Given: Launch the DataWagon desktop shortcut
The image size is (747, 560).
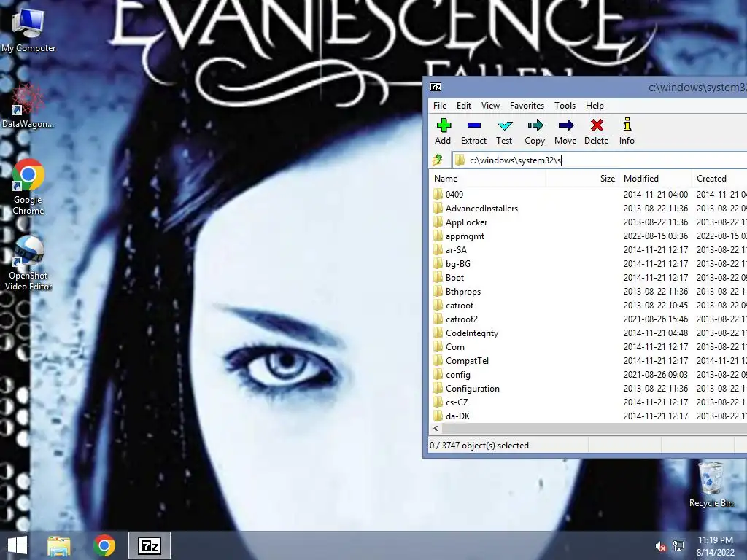Looking at the screenshot, I should [28, 106].
